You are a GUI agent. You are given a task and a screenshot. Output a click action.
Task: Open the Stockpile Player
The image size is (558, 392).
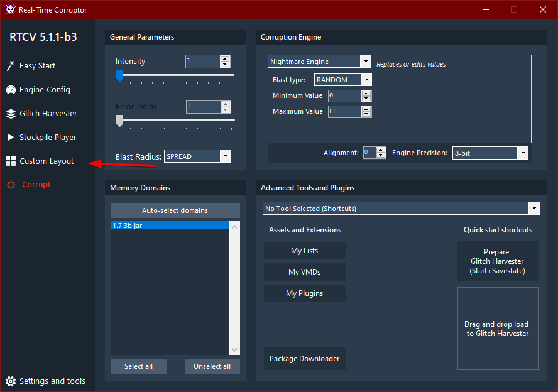coord(48,138)
